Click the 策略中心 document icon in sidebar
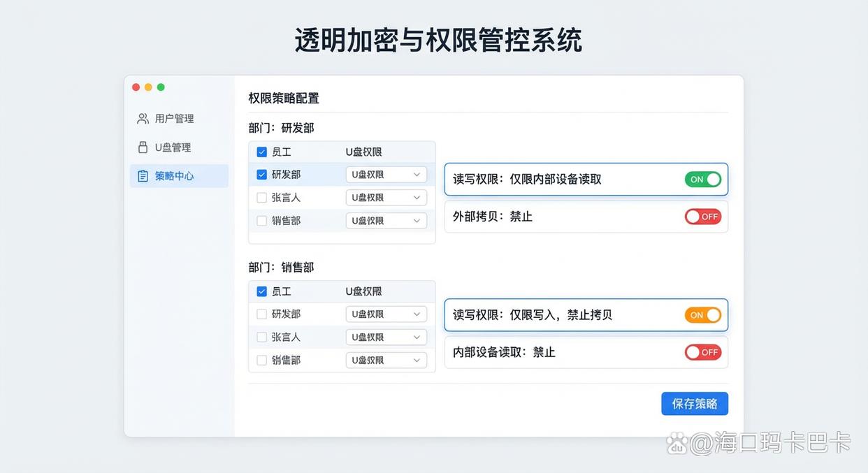This screenshot has width=868, height=473. point(142,175)
